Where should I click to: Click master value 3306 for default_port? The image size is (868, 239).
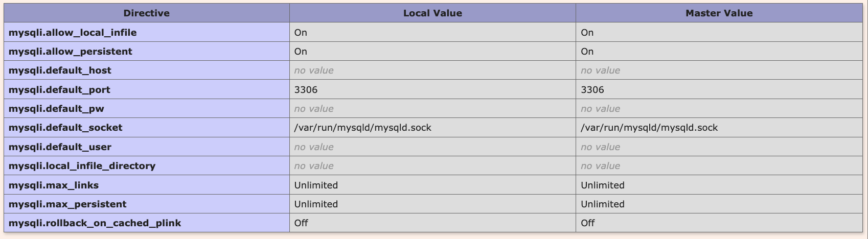(x=592, y=90)
